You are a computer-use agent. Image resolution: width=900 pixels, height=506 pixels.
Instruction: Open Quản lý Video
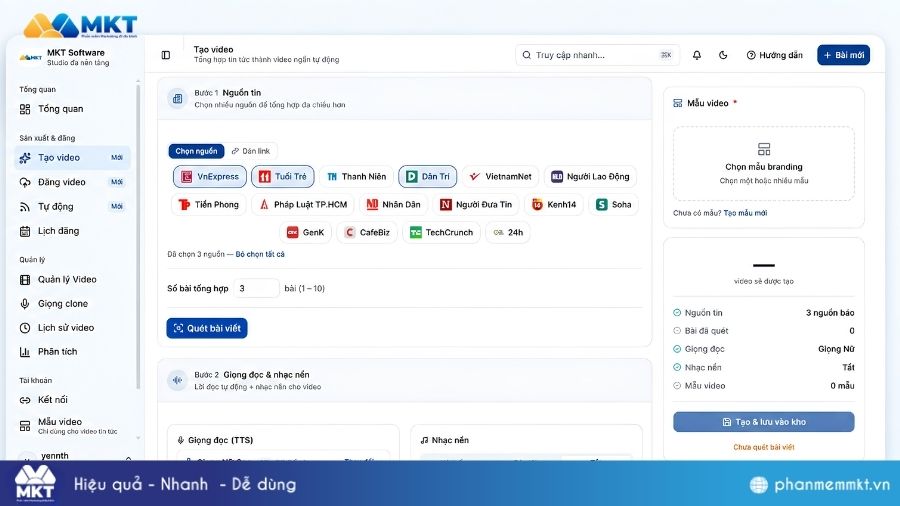(72, 279)
